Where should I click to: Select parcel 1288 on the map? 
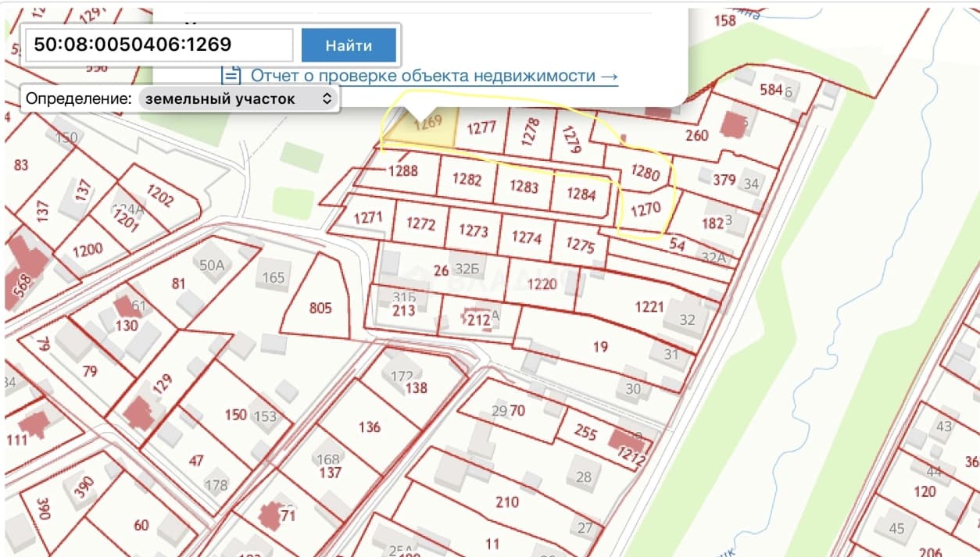[402, 170]
